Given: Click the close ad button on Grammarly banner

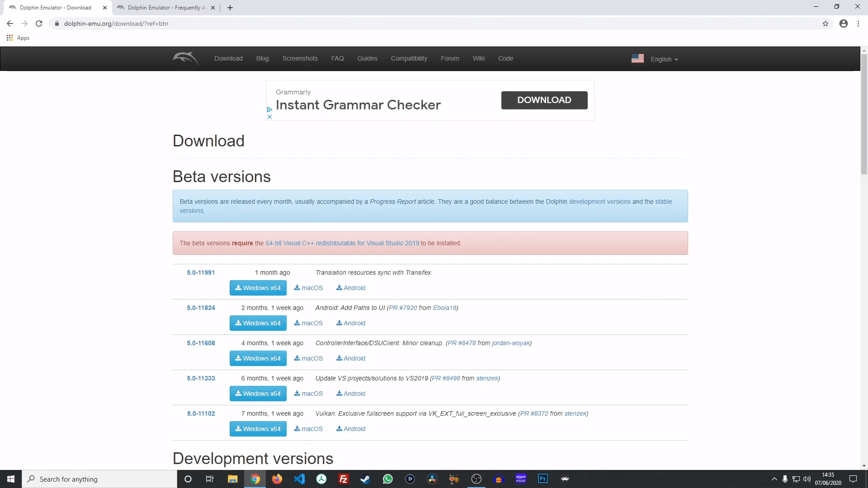Looking at the screenshot, I should [x=269, y=117].
